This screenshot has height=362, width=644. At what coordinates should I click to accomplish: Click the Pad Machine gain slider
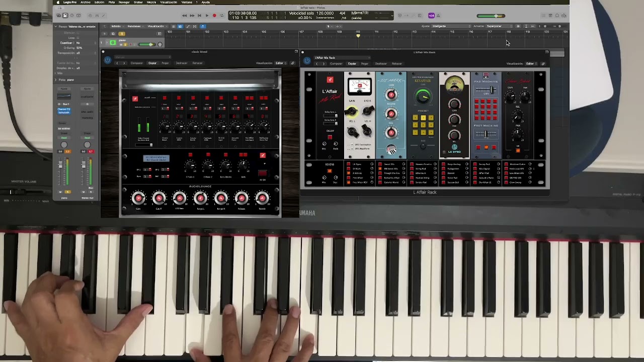click(x=486, y=89)
